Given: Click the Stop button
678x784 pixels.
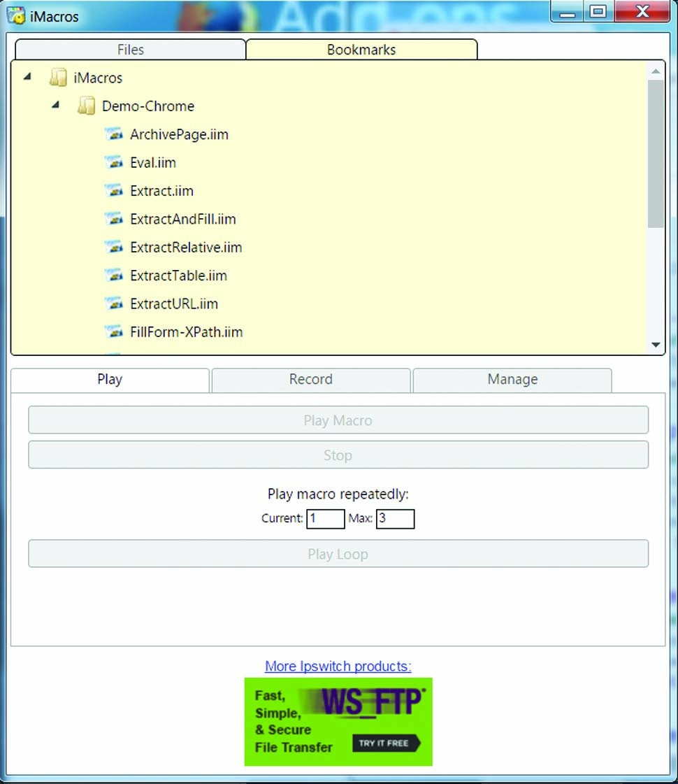Looking at the screenshot, I should pyautogui.click(x=338, y=455).
